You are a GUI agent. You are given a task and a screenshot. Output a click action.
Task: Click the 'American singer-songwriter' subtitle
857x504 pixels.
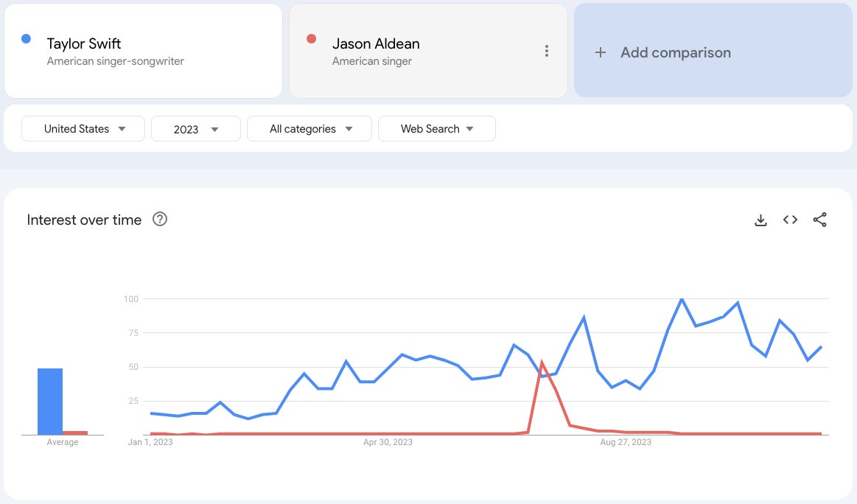[116, 61]
